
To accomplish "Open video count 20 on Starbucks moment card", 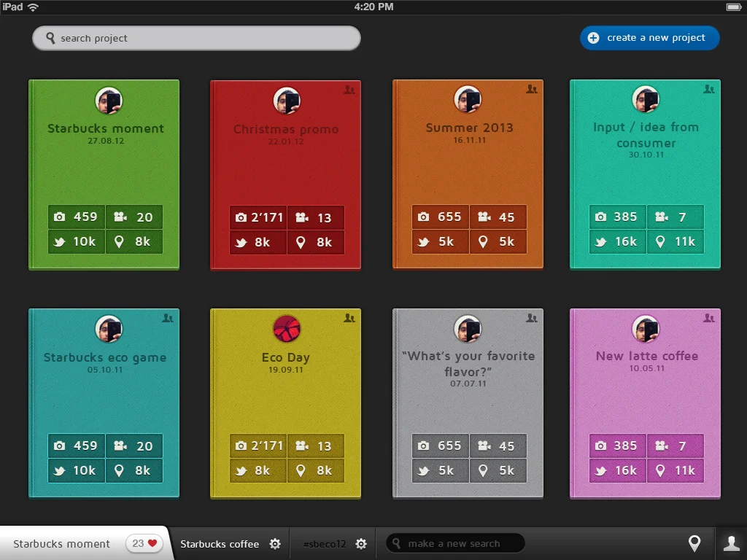I will [x=134, y=217].
